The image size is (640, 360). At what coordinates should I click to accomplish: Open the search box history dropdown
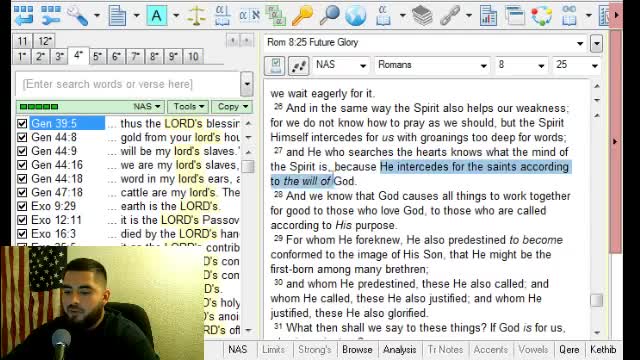coord(247,84)
